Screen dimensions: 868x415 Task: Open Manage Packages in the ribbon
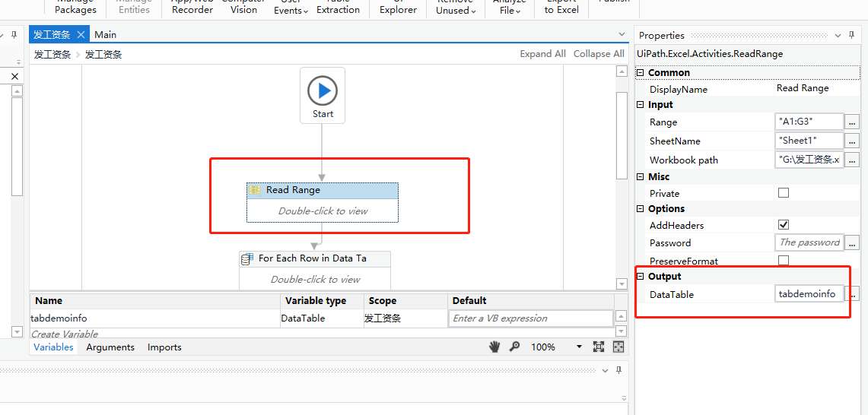point(76,5)
